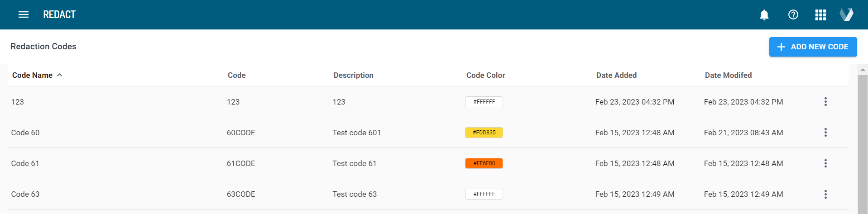Sort table by Date Added header
The height and width of the screenshot is (214, 868).
[x=616, y=75]
